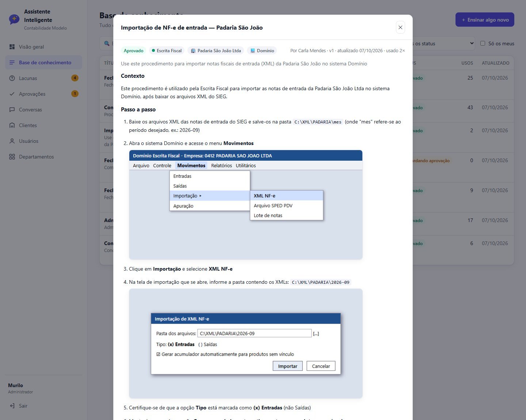Click the code path C:\XML\PADARIA\2026-09 in step 4
The width and height of the screenshot is (526, 420).
click(320, 282)
